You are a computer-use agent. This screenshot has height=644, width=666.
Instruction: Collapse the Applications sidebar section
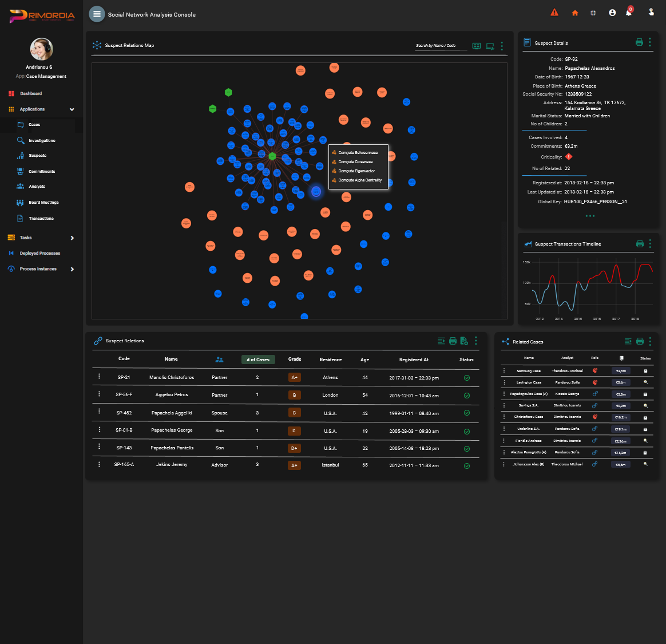pyautogui.click(x=72, y=109)
